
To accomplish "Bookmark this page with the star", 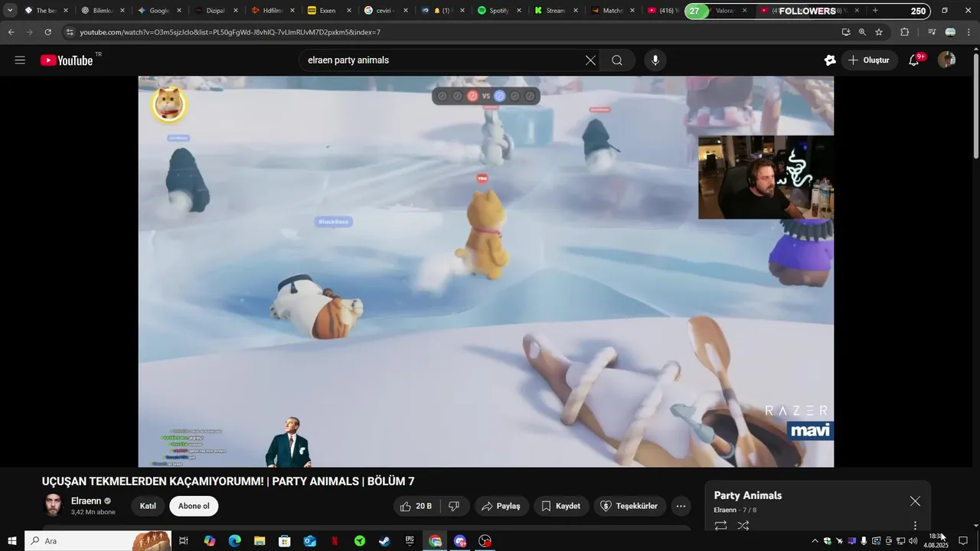I will (879, 32).
